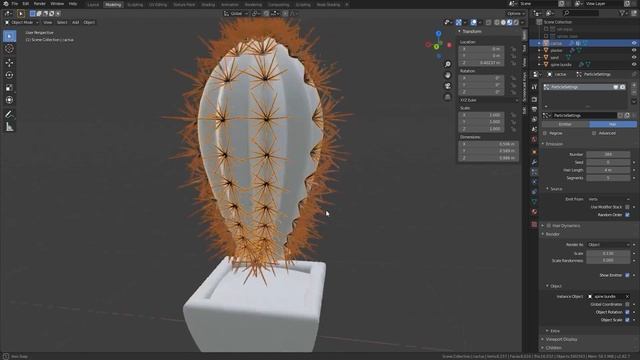Image resolution: width=640 pixels, height=360 pixels.
Task: Click the Number emission value field
Action: pyautogui.click(x=608, y=154)
